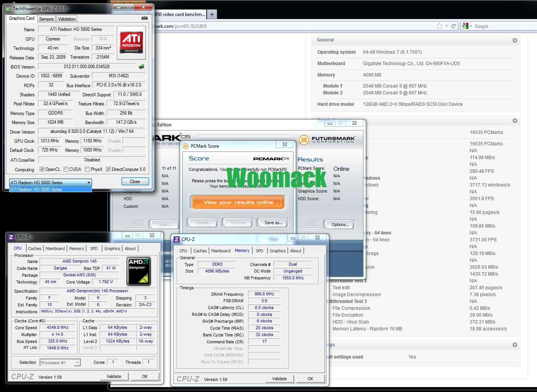Click the browser bookmark star icon

pyautogui.click(x=440, y=26)
